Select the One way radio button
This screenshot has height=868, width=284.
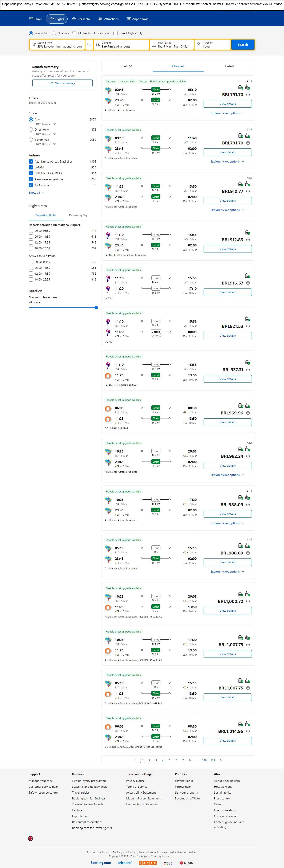(x=54, y=33)
